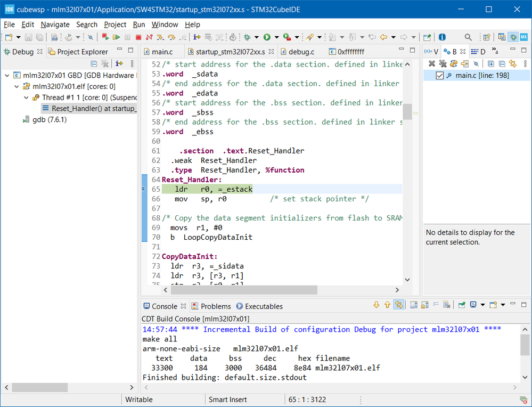Switch to the C/C++ perspective icon
532x407 pixels.
[502, 37]
